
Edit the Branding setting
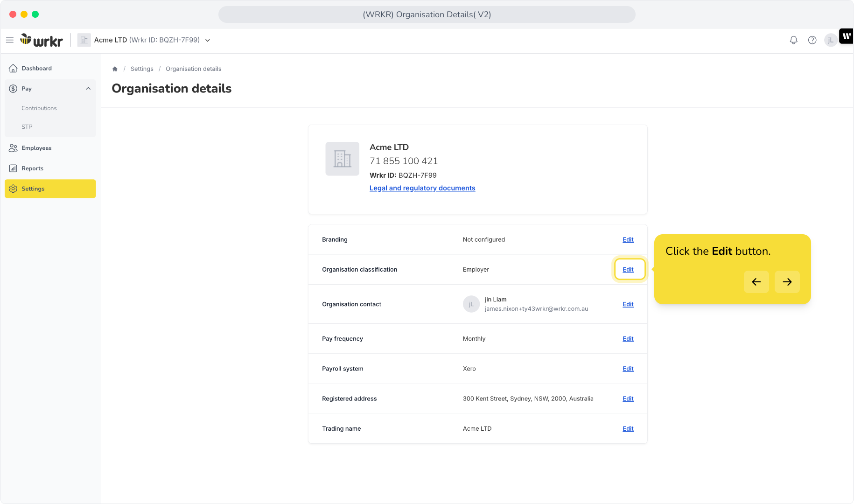pyautogui.click(x=628, y=239)
